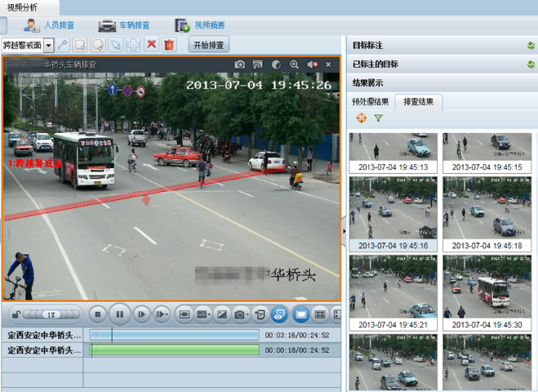This screenshot has height=392, width=538.
Task: Pause the video playback
Action: tap(119, 314)
